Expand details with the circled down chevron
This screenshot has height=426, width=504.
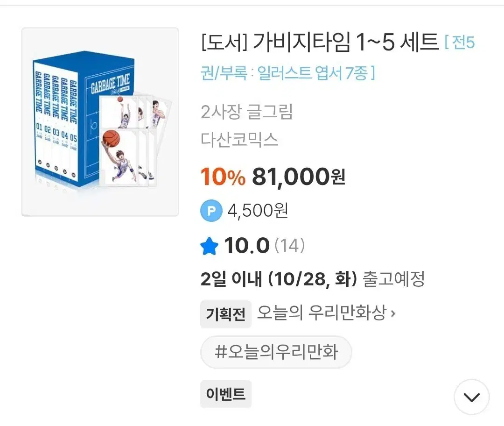(x=471, y=397)
